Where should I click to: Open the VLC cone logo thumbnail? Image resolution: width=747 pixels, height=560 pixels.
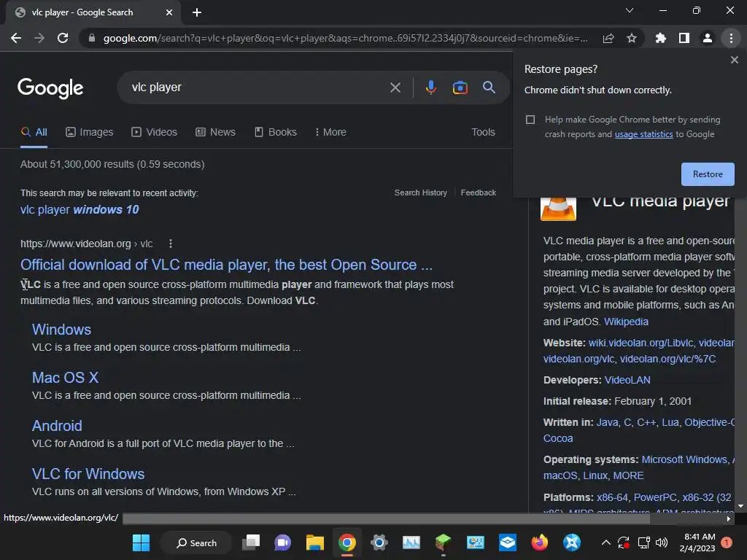[558, 209]
